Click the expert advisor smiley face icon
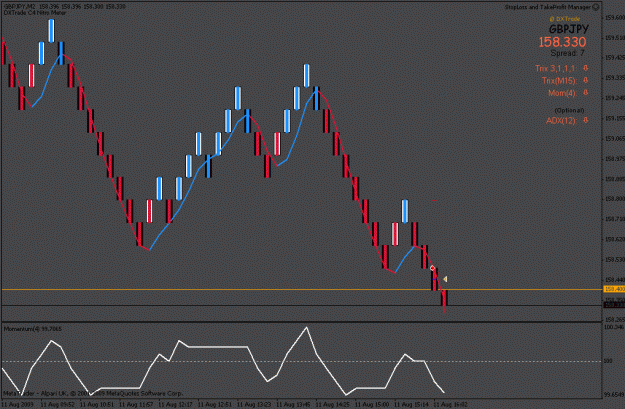The image size is (625, 409). [596, 7]
